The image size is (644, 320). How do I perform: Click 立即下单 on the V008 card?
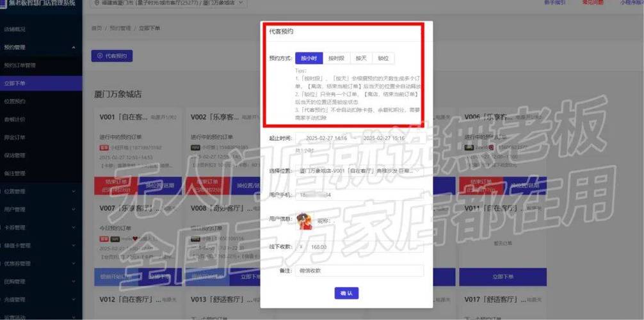[250, 277]
